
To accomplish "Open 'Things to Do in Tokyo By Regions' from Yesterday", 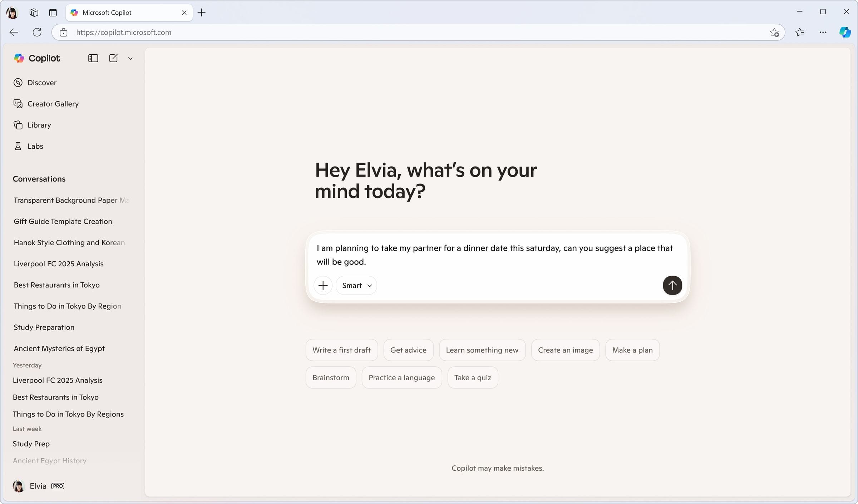I will (x=68, y=414).
